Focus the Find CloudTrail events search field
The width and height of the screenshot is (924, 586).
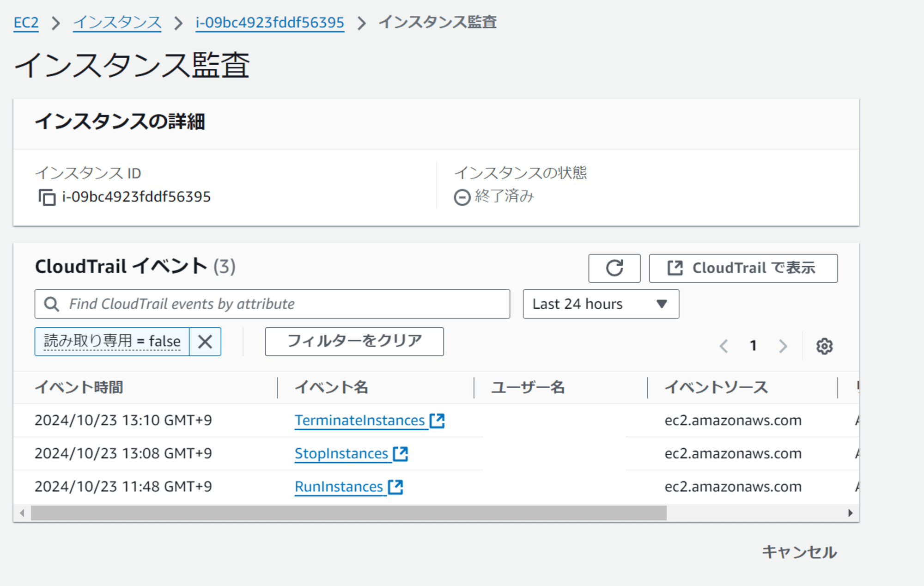[x=272, y=304]
